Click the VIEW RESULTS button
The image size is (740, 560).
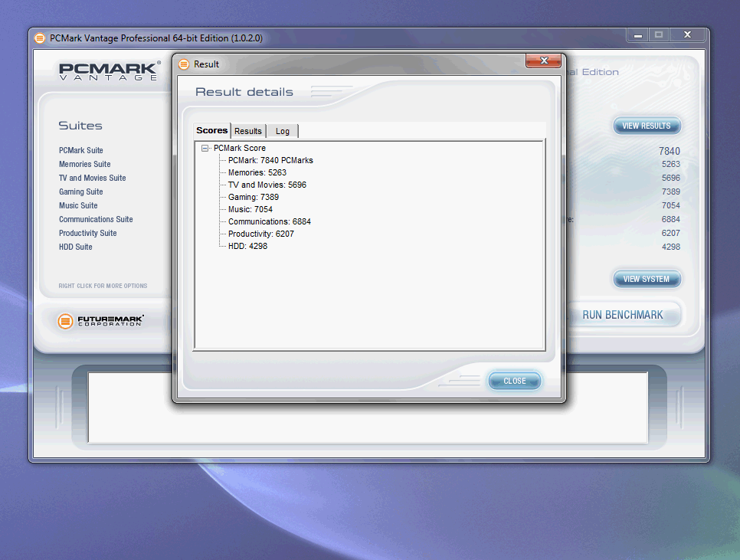pyautogui.click(x=647, y=126)
